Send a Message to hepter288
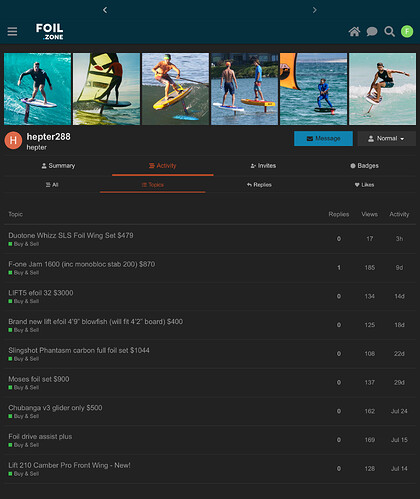Image resolution: width=420 pixels, height=499 pixels. click(x=323, y=138)
